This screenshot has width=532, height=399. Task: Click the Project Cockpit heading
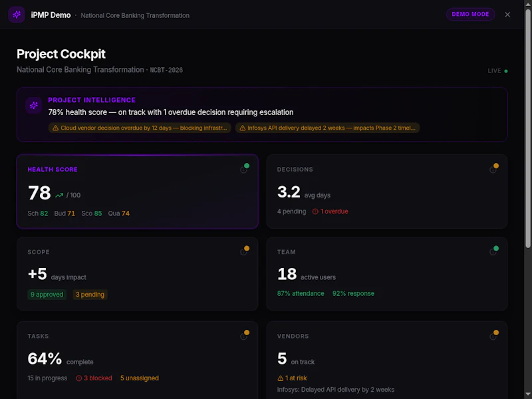(61, 54)
